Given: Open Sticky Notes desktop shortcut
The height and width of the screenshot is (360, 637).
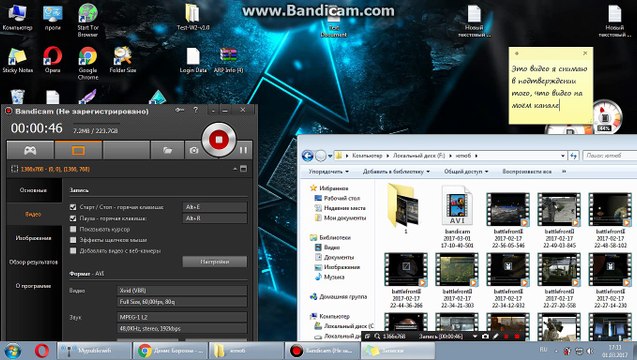Looking at the screenshot, I should click(17, 60).
